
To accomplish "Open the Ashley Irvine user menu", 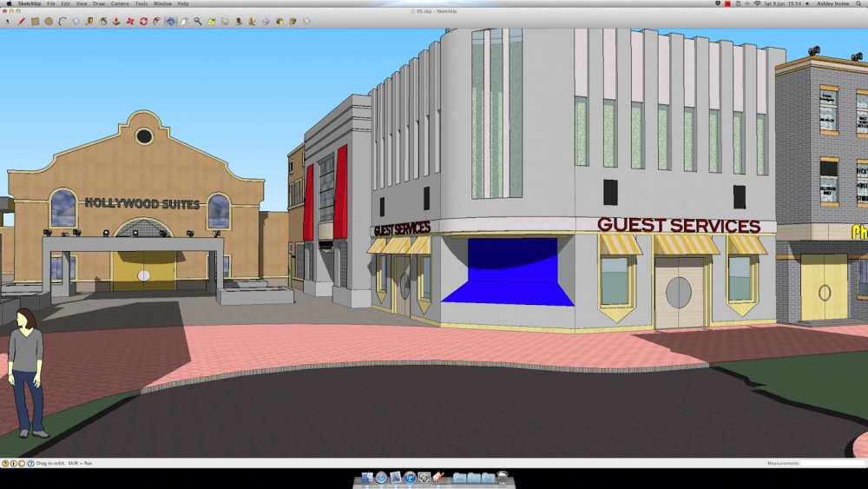I will tap(833, 3).
